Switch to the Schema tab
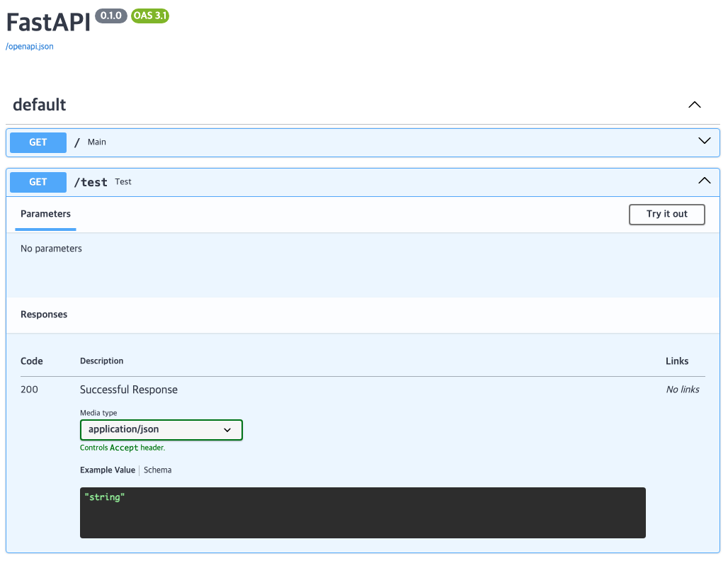 (157, 470)
